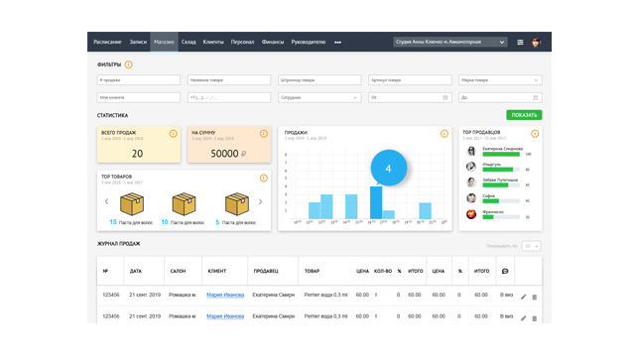The height and width of the screenshot is (364, 635).
Task: Click info icon on На сумму card
Action: pyautogui.click(x=264, y=134)
